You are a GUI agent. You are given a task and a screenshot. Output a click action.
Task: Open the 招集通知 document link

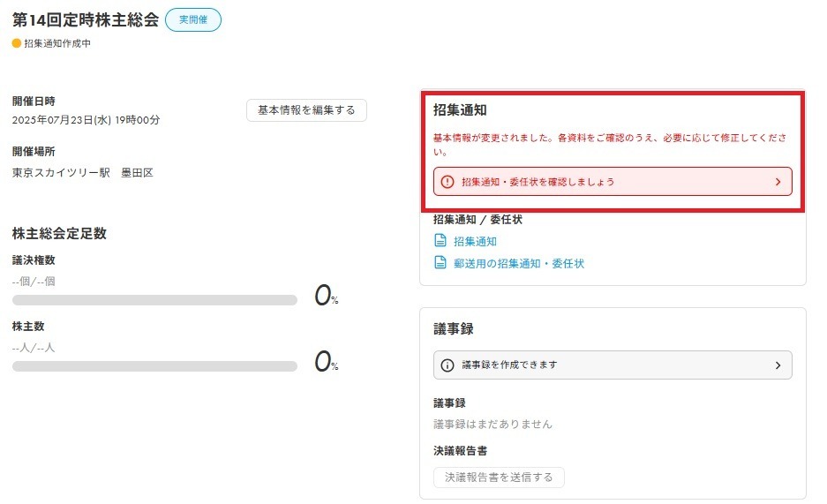[475, 241]
